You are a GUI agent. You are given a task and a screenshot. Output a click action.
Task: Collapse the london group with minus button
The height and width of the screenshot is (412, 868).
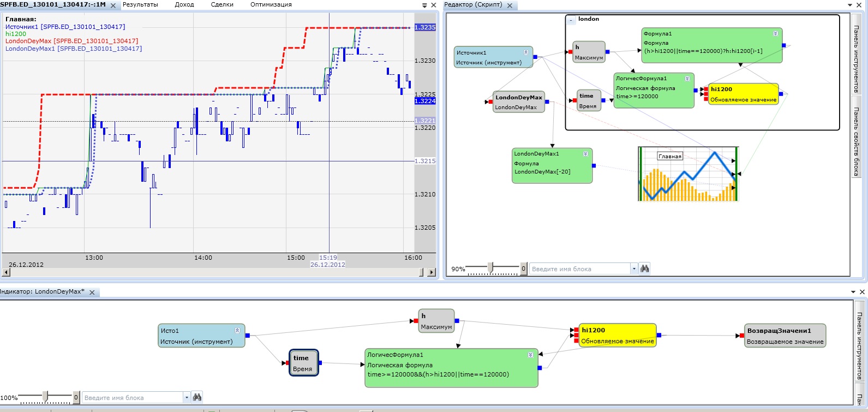click(x=571, y=20)
